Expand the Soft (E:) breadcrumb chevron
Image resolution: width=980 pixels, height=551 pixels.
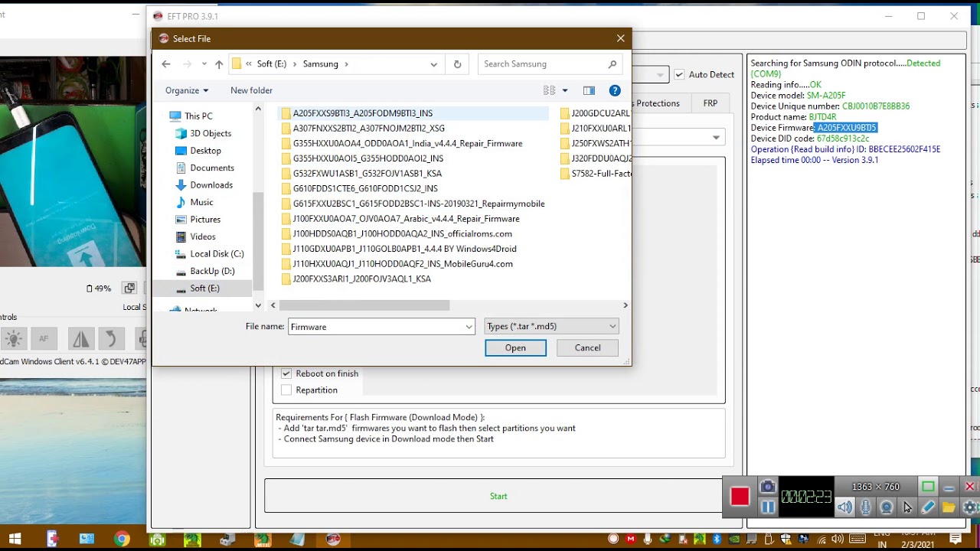pos(294,64)
